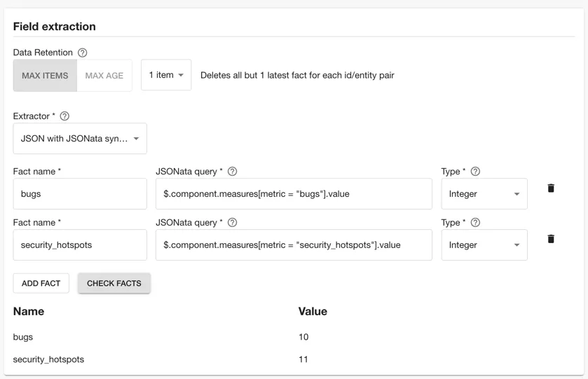The height and width of the screenshot is (379, 588).
Task: Click the Data Retention help icon
Action: [x=83, y=53]
